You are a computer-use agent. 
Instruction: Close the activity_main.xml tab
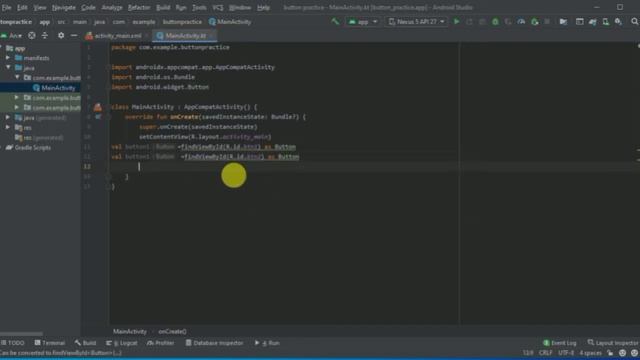pos(146,36)
